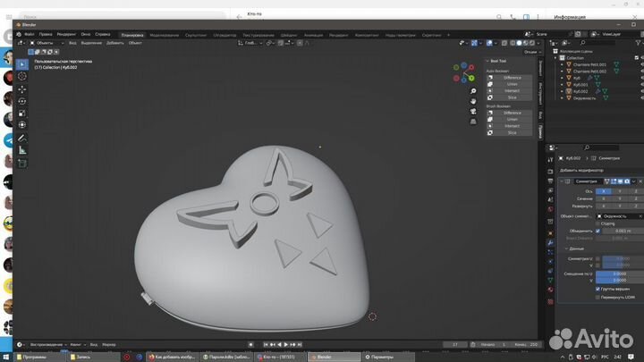Collapse the Collection tree in outliner
This screenshot has width=644, height=362.
555,58
